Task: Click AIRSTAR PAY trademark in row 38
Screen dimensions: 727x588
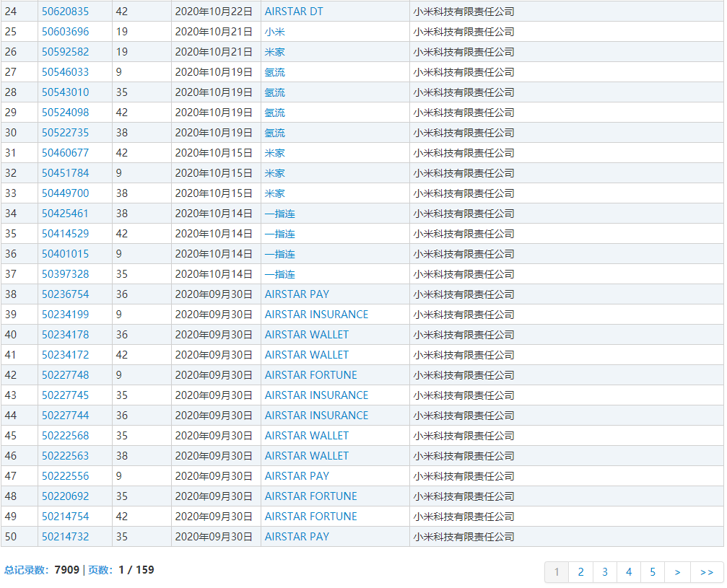Action: click(297, 294)
